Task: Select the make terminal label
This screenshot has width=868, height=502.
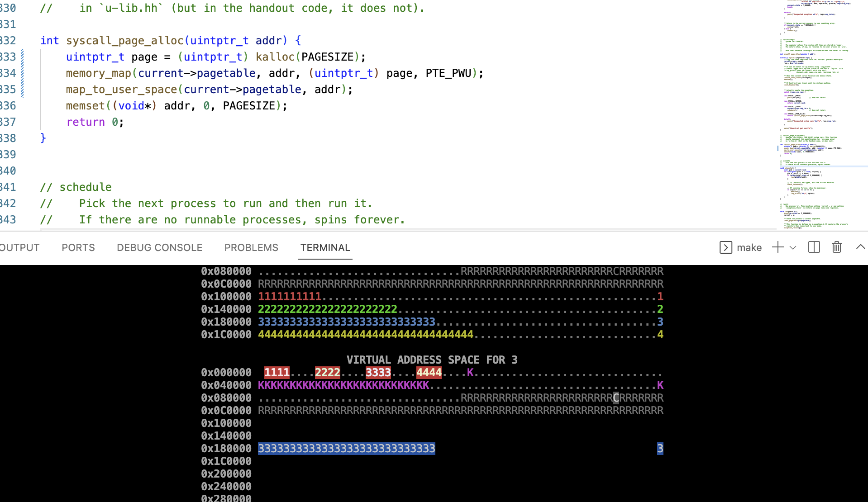Action: pyautogui.click(x=749, y=248)
